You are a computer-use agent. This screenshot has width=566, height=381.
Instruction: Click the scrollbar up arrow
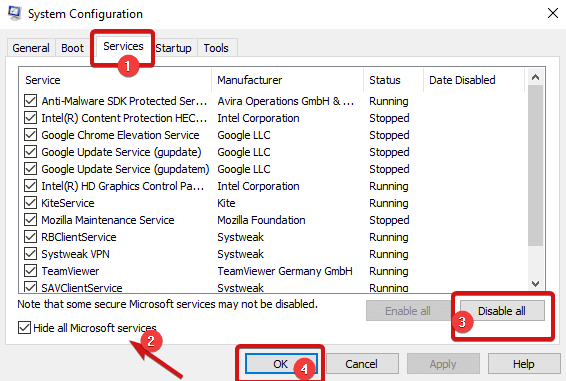point(535,77)
